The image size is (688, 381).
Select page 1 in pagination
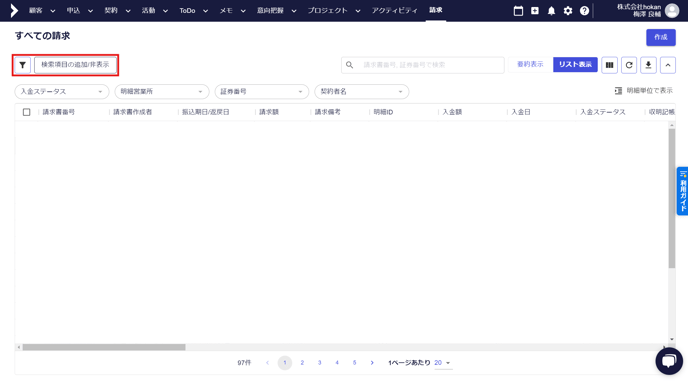click(x=285, y=363)
